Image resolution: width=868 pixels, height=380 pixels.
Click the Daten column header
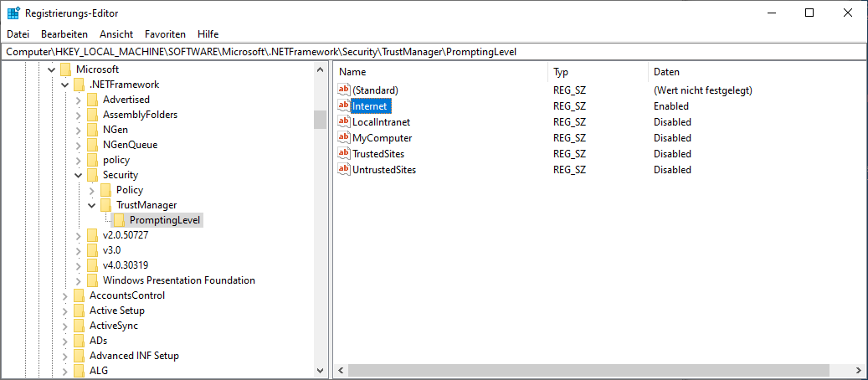[666, 72]
